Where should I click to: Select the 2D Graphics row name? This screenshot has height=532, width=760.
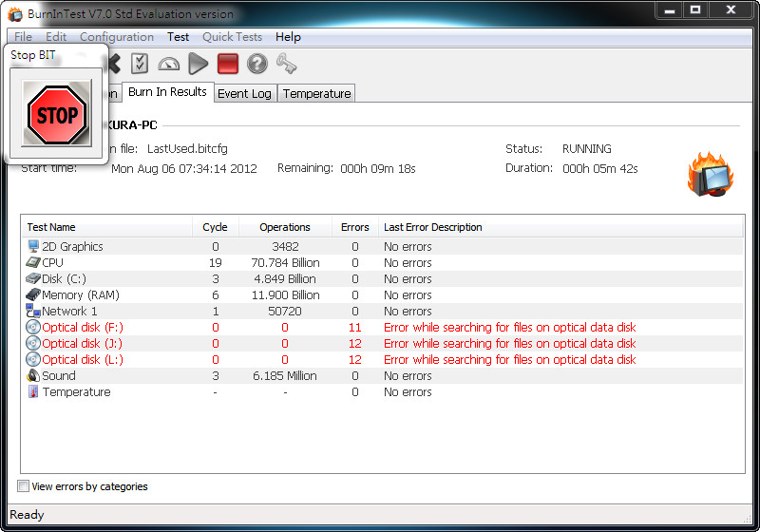(72, 246)
